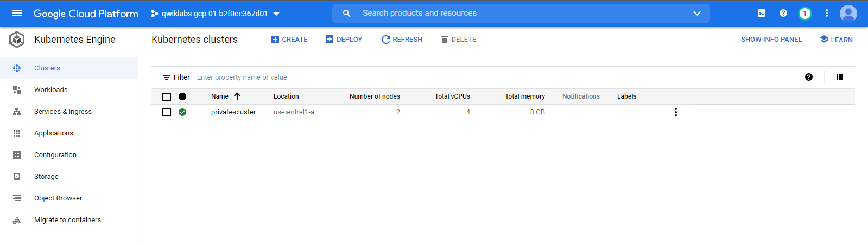Click CREATE to make a new cluster

[289, 40]
